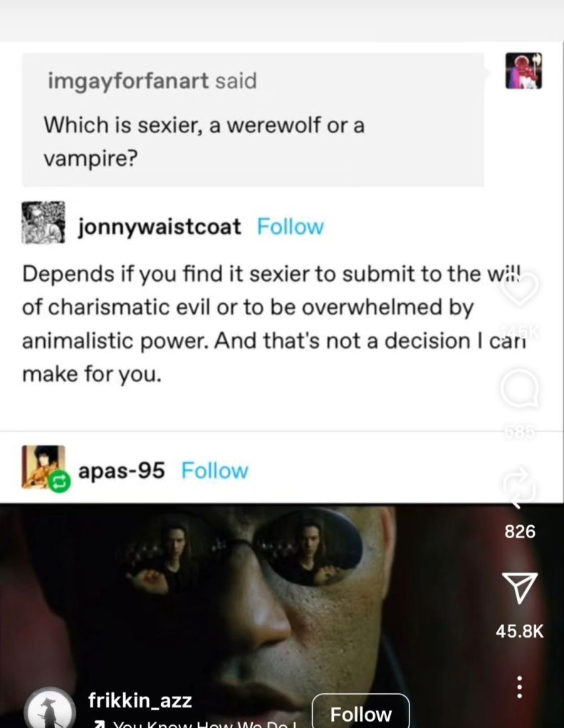Tap imgayforfanart's avatar thumbnail

point(523,70)
